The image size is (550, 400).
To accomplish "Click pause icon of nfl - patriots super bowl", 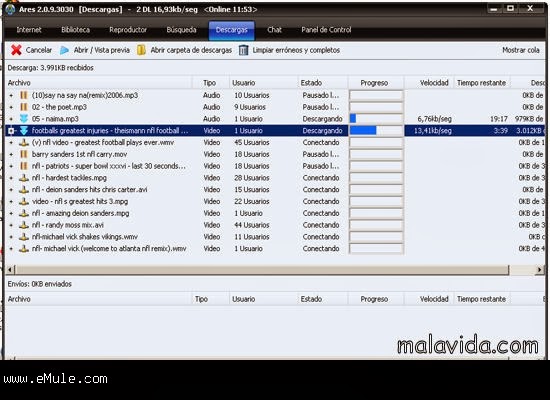I will [24, 166].
